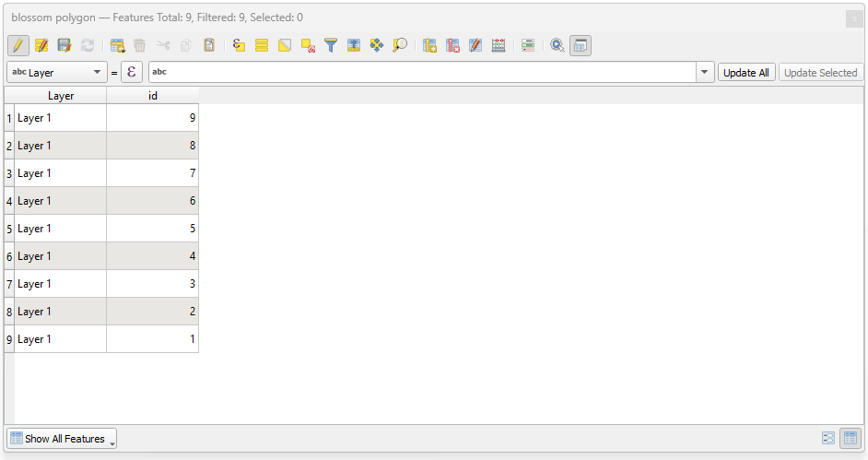
Task: Click the Update All button
Action: coord(745,73)
